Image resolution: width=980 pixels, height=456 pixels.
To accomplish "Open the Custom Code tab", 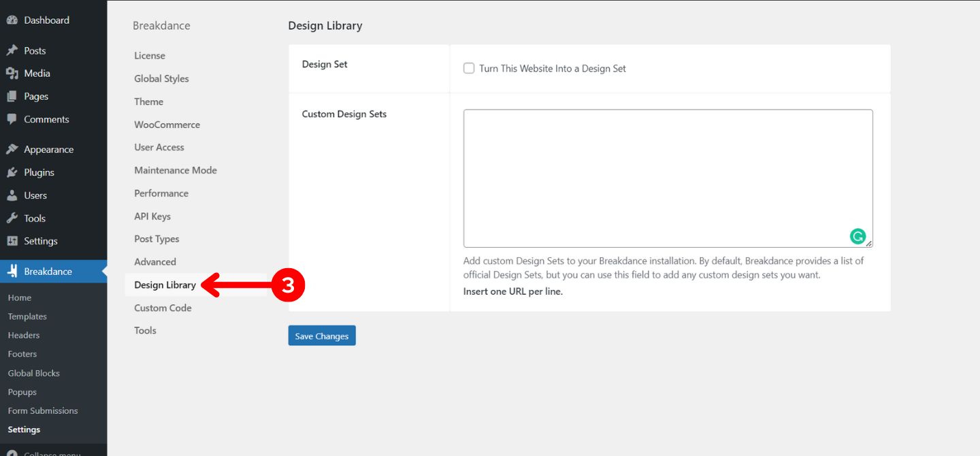I will click(x=163, y=308).
